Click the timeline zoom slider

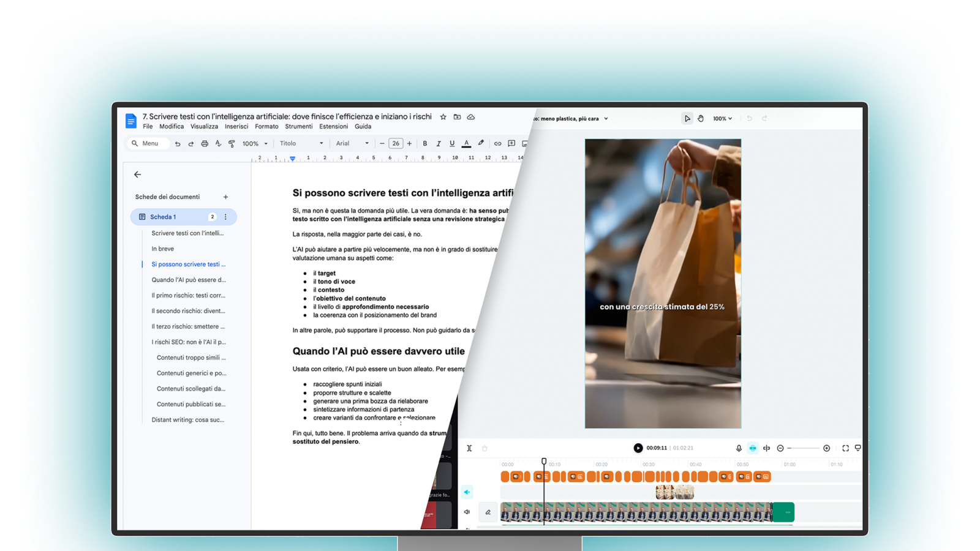point(804,448)
